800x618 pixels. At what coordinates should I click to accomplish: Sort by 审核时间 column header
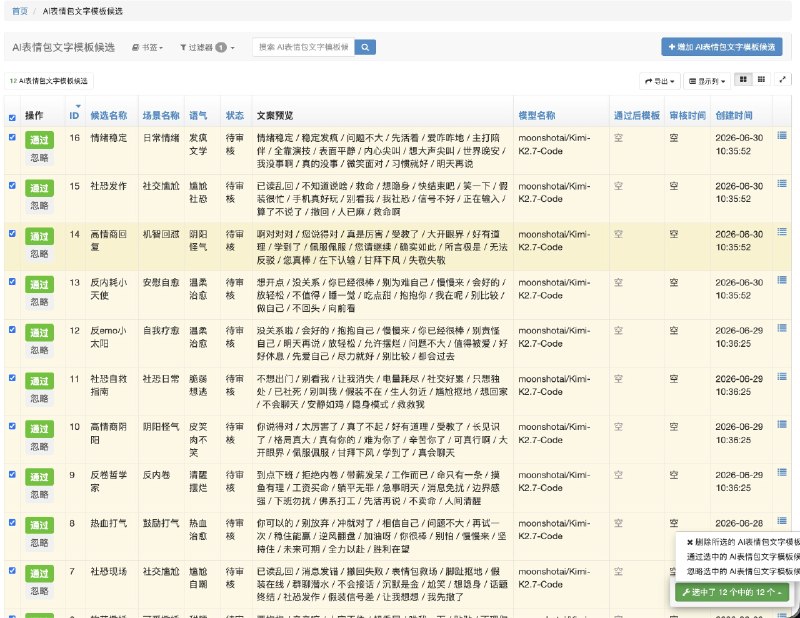[687, 116]
